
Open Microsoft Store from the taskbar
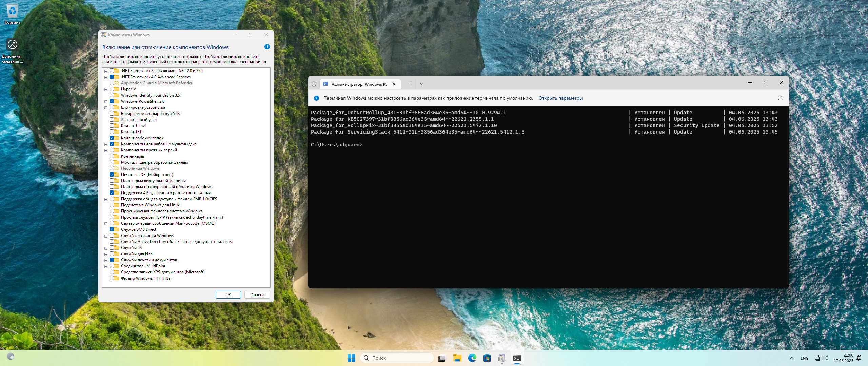point(487,358)
